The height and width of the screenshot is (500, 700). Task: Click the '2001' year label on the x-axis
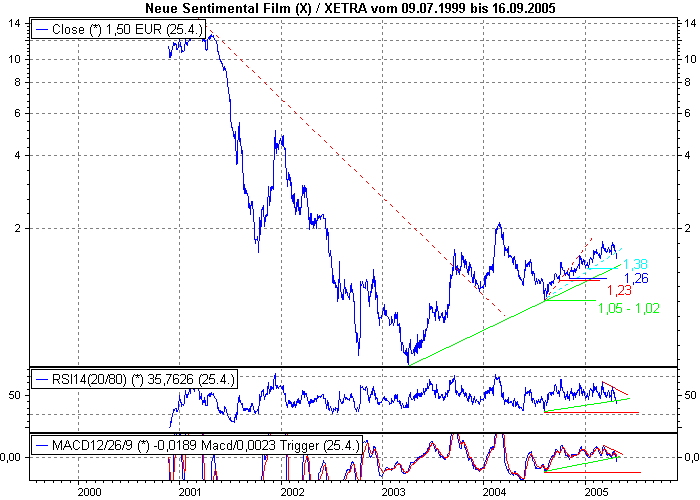pos(191,492)
